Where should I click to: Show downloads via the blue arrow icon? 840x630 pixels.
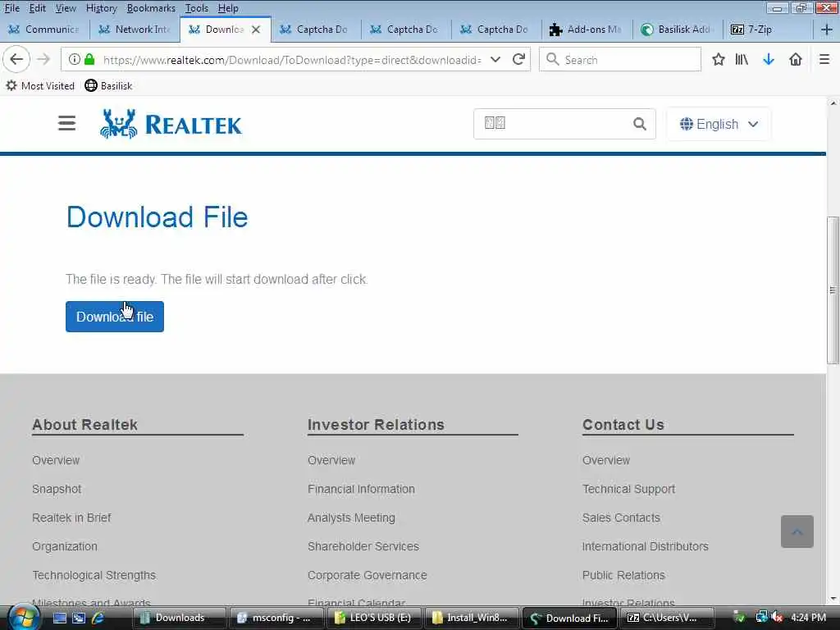(x=769, y=59)
